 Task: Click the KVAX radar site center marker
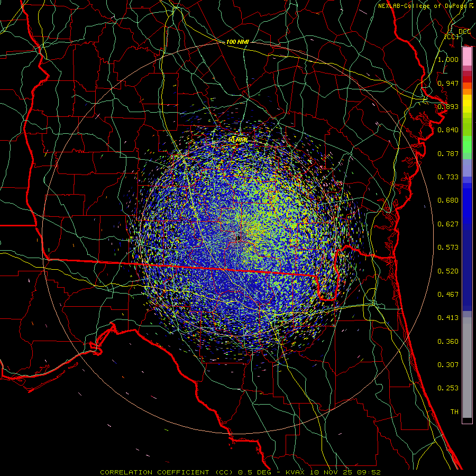point(239,237)
